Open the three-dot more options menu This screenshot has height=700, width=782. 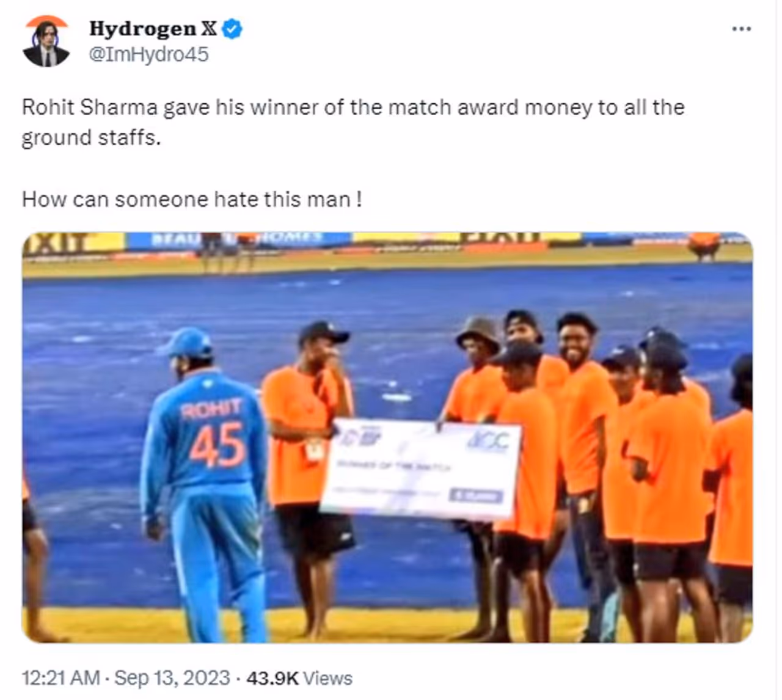(741, 29)
